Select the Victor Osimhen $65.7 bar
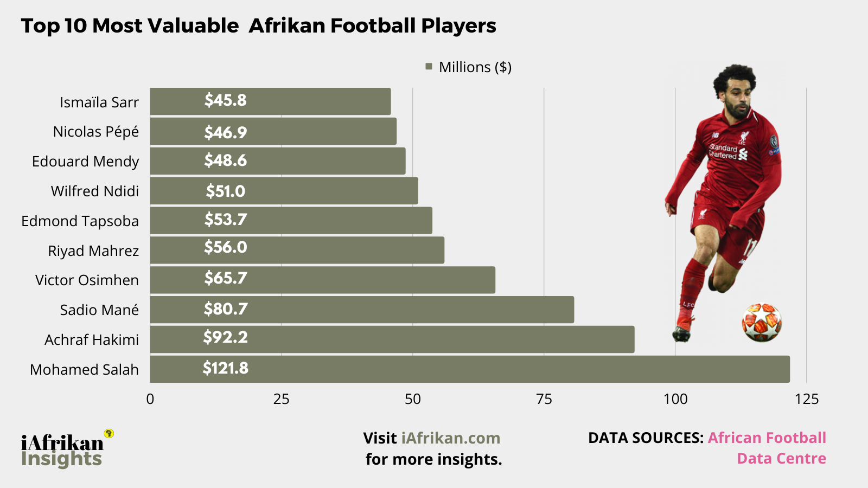Screen dimensions: 868x488 coord(322,280)
